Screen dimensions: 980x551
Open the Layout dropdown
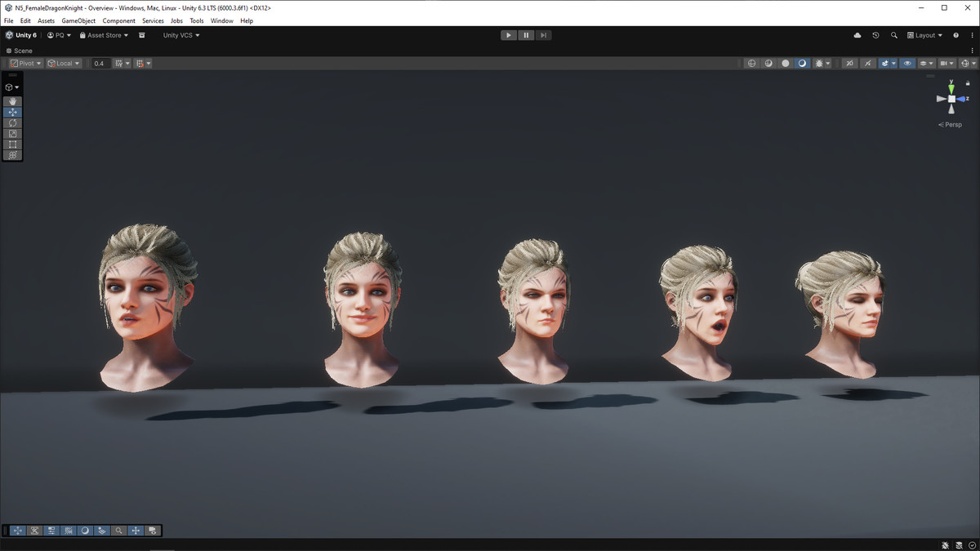click(x=925, y=35)
